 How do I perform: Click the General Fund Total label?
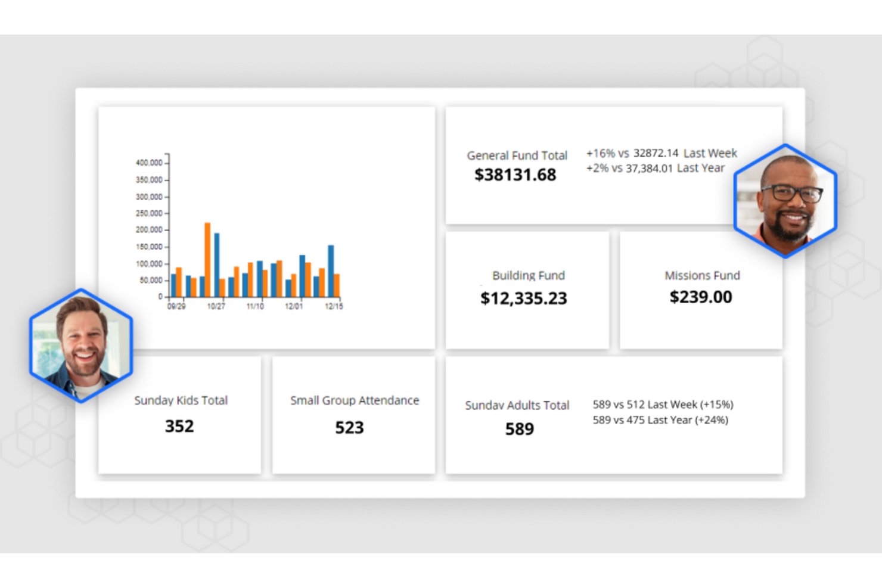click(517, 155)
